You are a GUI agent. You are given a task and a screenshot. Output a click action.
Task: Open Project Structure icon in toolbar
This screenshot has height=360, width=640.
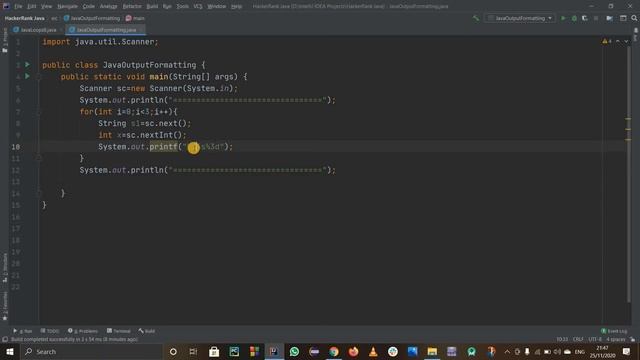(x=609, y=18)
